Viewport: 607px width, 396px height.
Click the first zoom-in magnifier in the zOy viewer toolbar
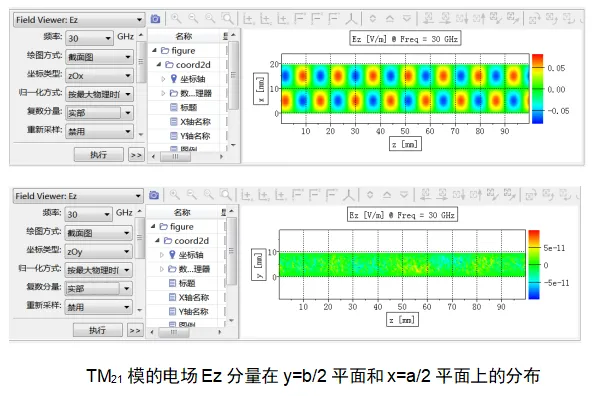(x=175, y=194)
